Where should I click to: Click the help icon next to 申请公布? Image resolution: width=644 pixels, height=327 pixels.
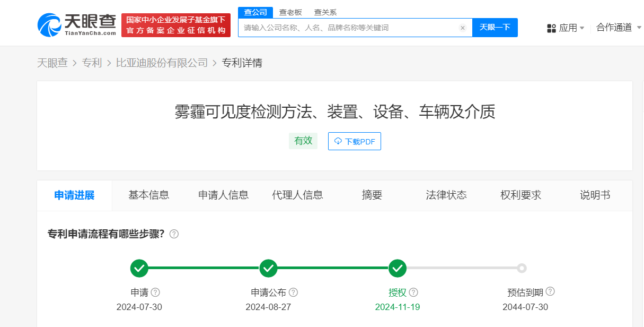tap(293, 292)
